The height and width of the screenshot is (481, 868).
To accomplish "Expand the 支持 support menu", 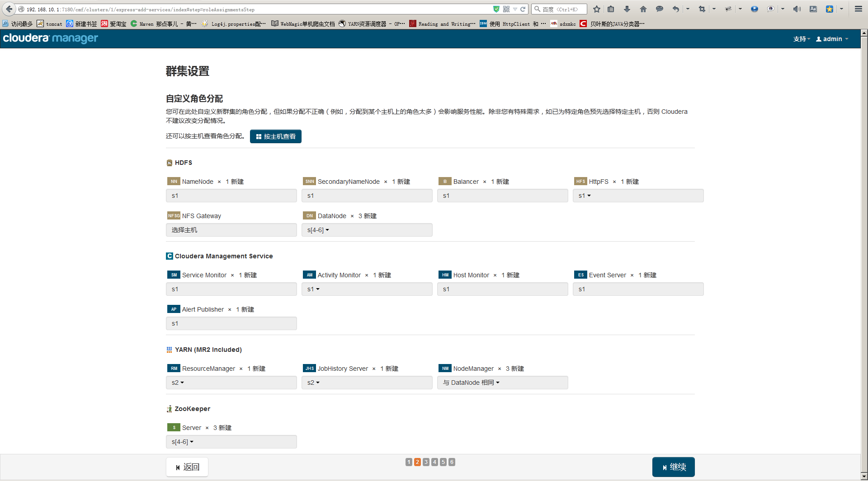I will pyautogui.click(x=802, y=39).
